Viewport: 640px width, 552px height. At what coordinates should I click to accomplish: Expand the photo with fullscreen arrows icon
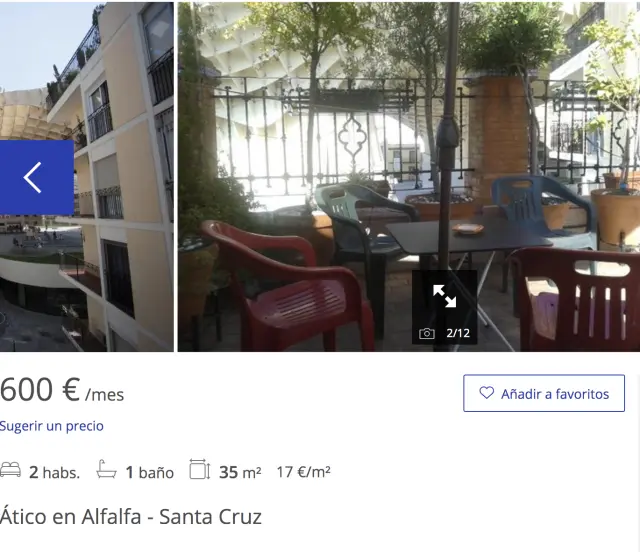(x=444, y=296)
